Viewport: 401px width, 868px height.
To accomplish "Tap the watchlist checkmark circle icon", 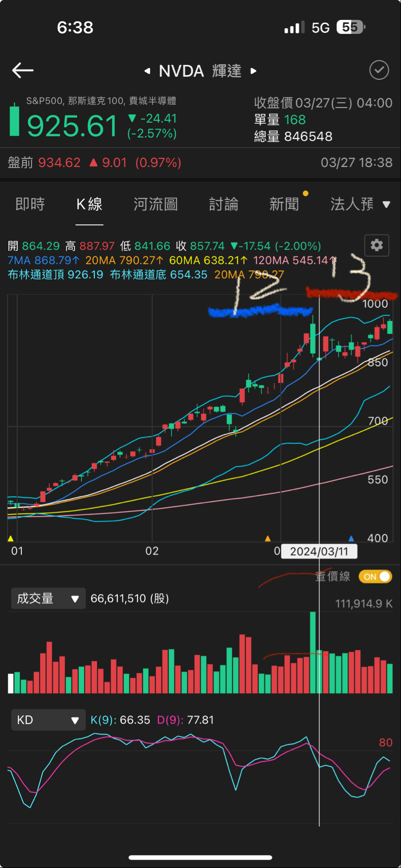I will (379, 70).
